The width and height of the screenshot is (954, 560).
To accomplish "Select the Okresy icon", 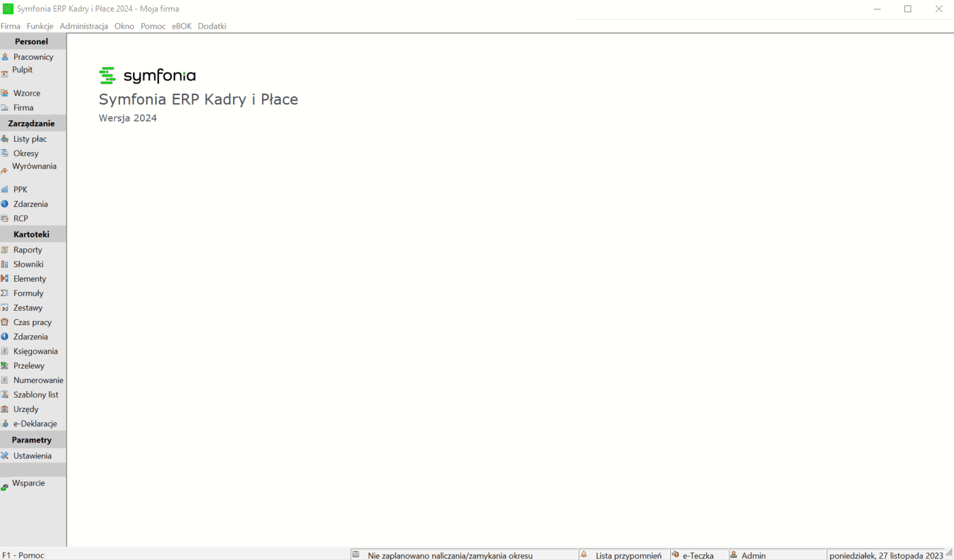I will click(x=5, y=153).
